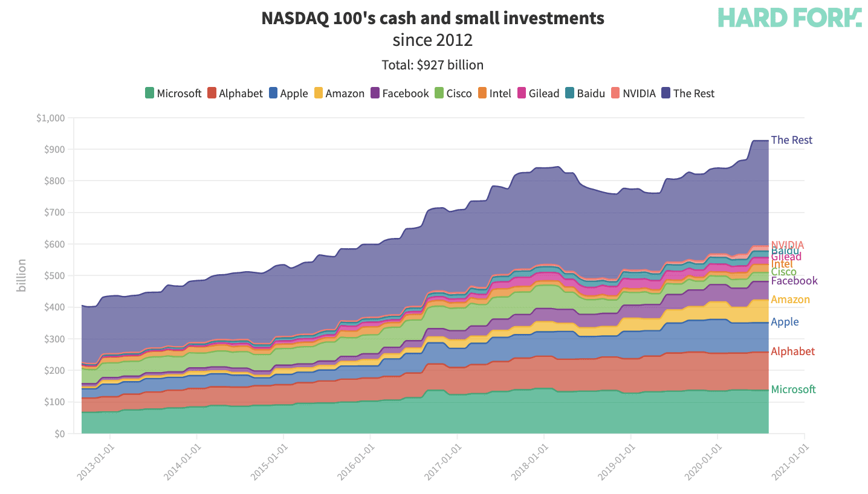Select the Alphabet end-of-line chart label

point(792,351)
